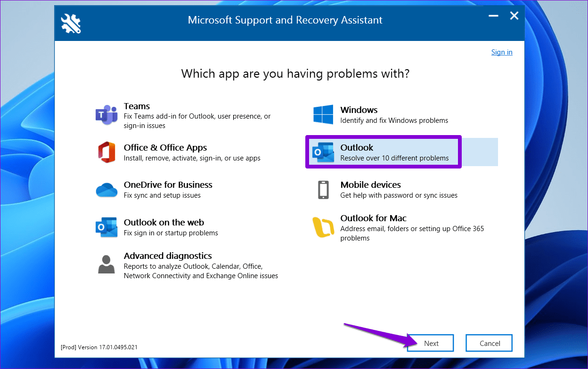Click the Windows heading text
The image size is (588, 369).
click(359, 110)
